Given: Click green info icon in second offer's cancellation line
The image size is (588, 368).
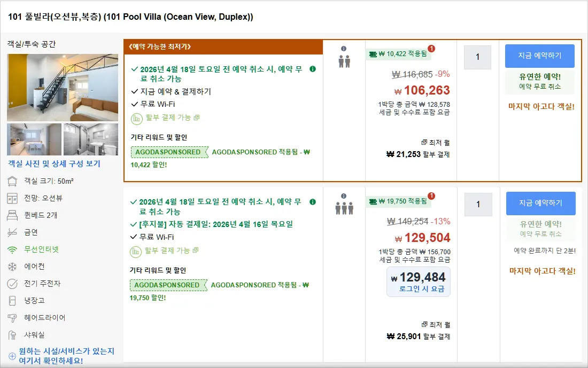Looking at the screenshot, I should [x=312, y=202].
